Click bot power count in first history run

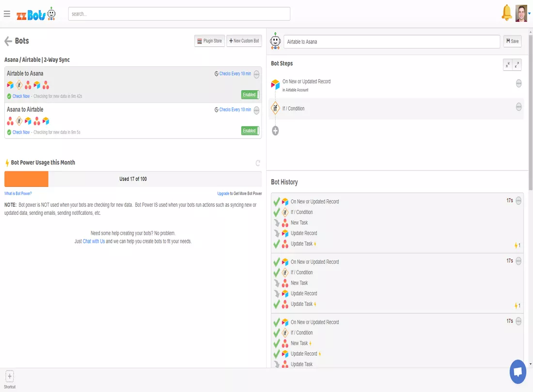[517, 245]
